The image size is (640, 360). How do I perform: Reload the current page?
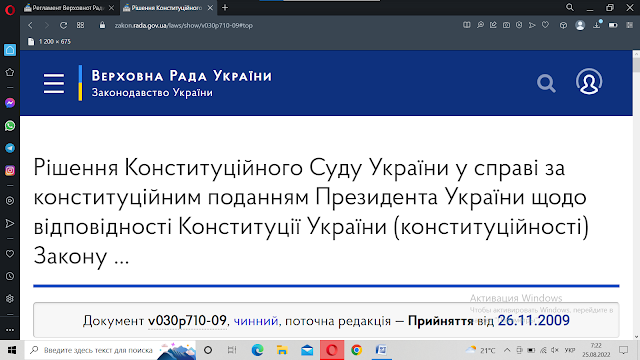pos(63,25)
